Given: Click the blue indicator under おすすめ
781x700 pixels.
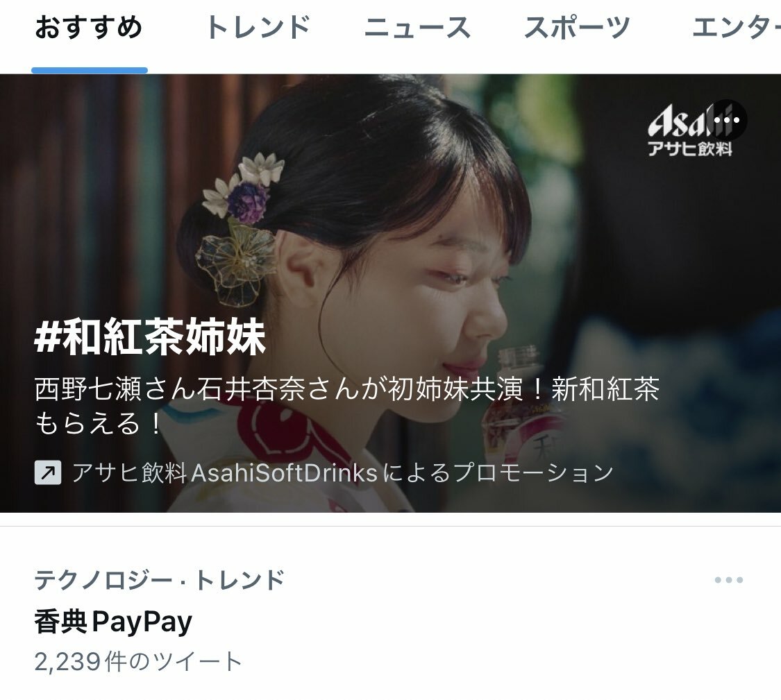Looking at the screenshot, I should click(x=90, y=70).
